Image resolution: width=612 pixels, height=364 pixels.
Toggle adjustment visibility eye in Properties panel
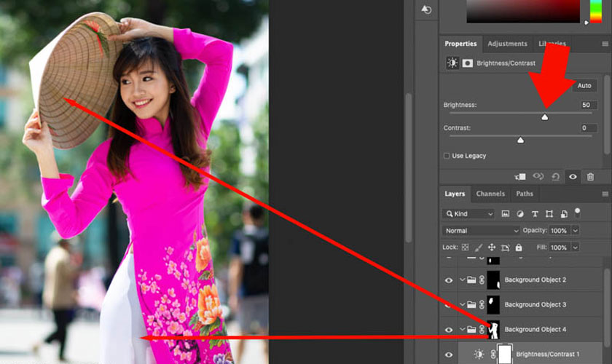click(x=573, y=177)
